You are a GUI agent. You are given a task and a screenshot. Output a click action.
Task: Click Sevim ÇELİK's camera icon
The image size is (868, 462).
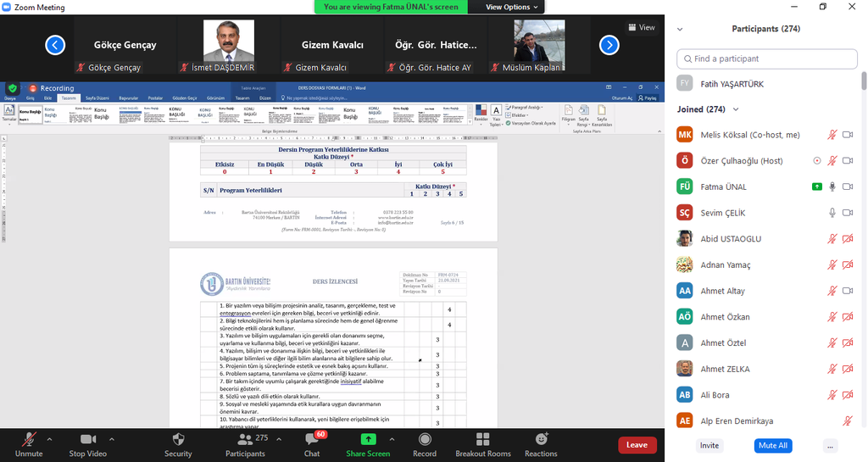(x=848, y=213)
